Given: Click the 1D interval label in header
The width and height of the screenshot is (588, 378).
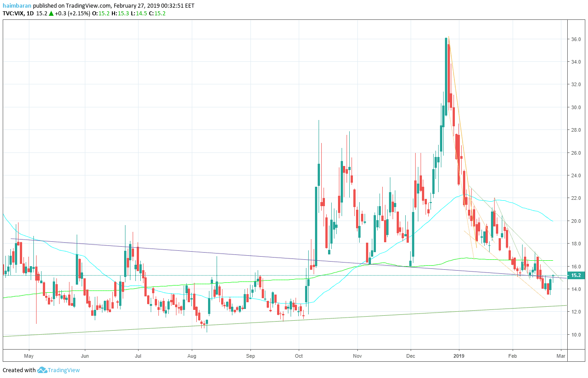Looking at the screenshot, I should (x=31, y=13).
